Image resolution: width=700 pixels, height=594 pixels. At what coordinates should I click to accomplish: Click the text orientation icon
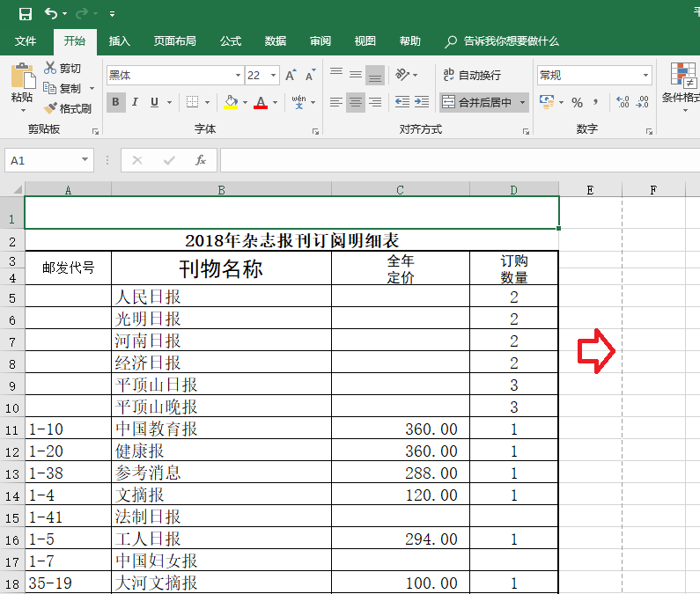[x=402, y=75]
